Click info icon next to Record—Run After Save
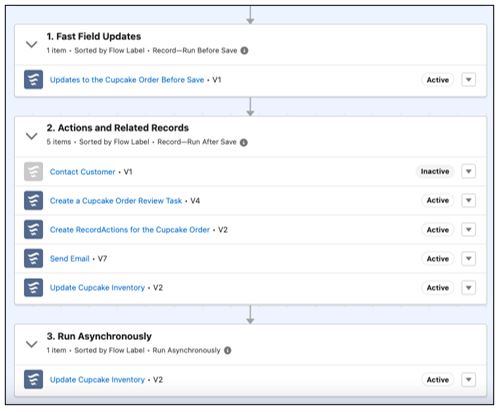The height and width of the screenshot is (412, 503). [244, 142]
